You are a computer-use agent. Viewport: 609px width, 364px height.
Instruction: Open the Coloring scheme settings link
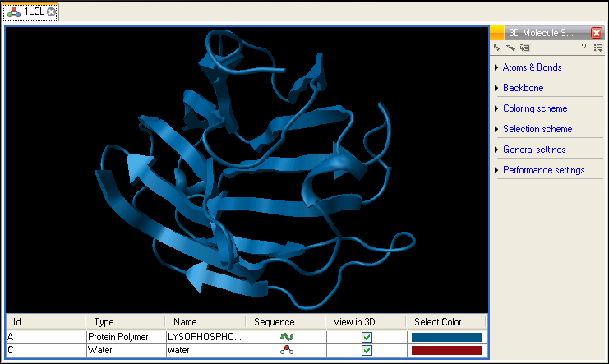pyautogui.click(x=535, y=108)
